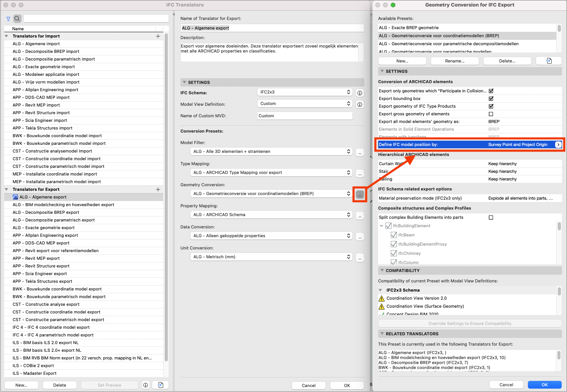Open Geometry Conversion dropdown
The width and height of the screenshot is (567, 392).
click(271, 194)
